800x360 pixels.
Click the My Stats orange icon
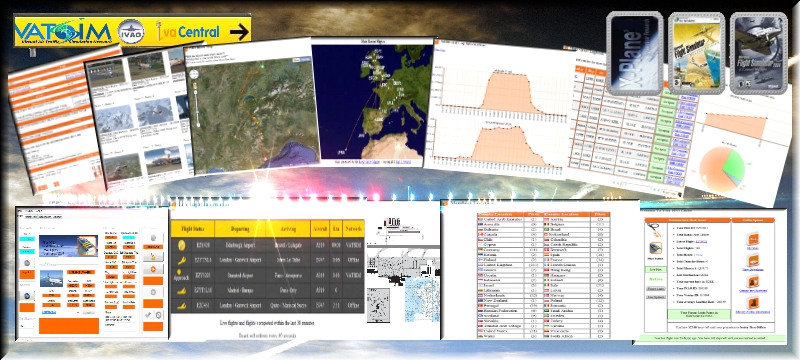[x=753, y=239]
